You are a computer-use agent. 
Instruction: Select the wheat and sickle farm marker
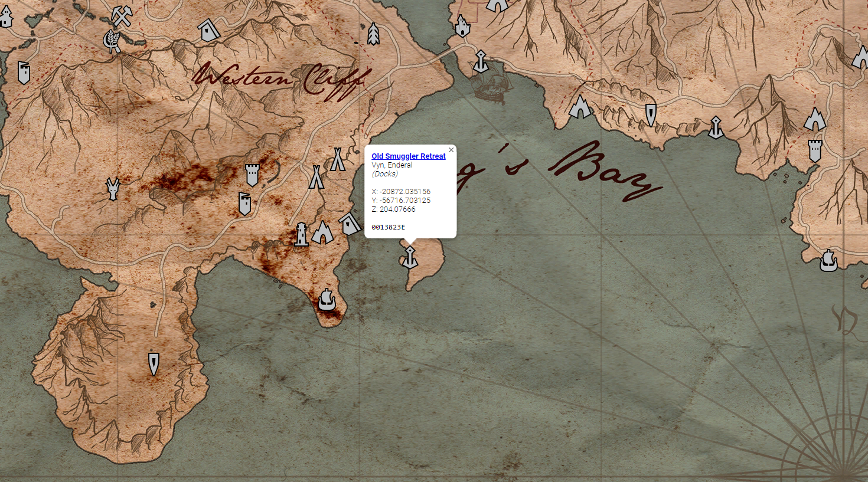click(x=112, y=41)
